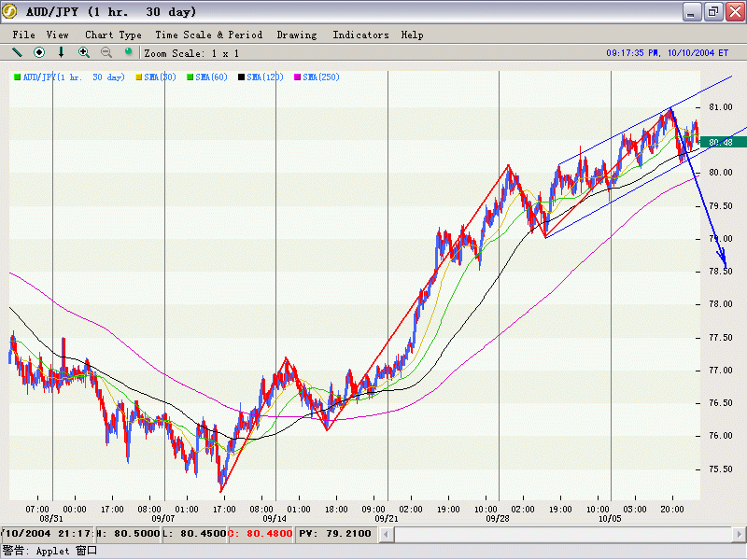Click the black SMA(120) color square
Screen dimensions: 747x560
click(242, 77)
